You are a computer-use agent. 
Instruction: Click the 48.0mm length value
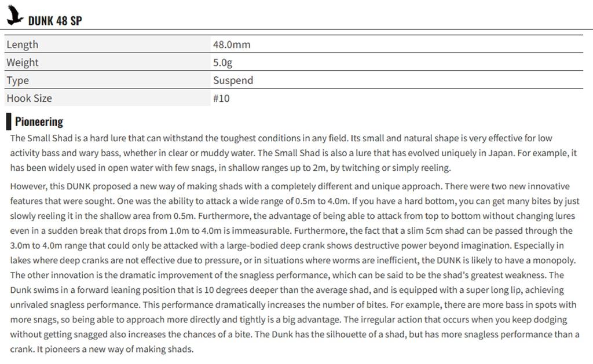pyautogui.click(x=232, y=45)
